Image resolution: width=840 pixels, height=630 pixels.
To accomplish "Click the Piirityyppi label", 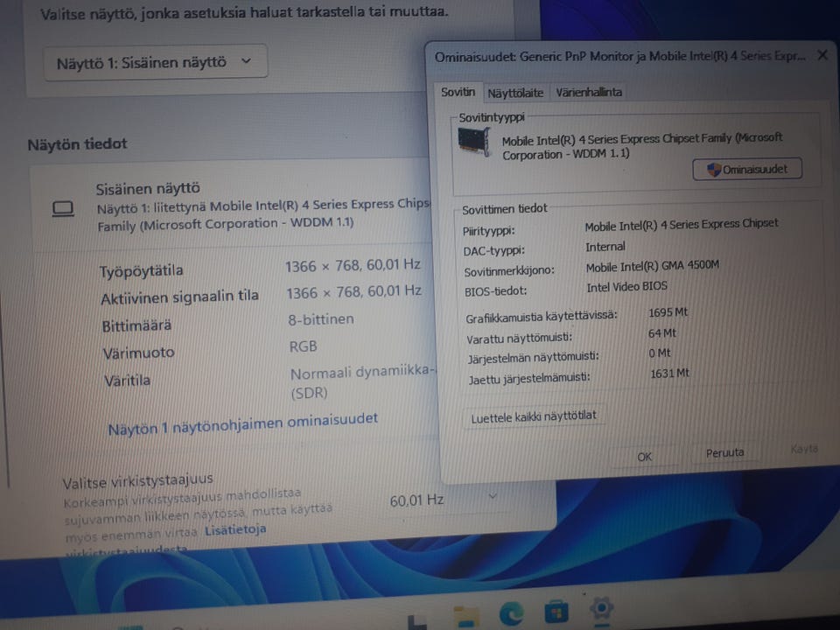I will pos(488,231).
